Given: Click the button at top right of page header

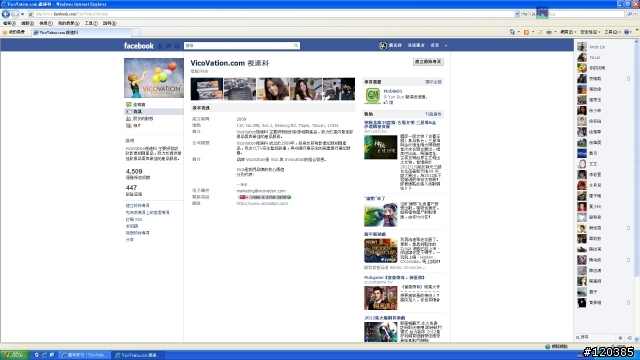Looking at the screenshot, I should 428,62.
